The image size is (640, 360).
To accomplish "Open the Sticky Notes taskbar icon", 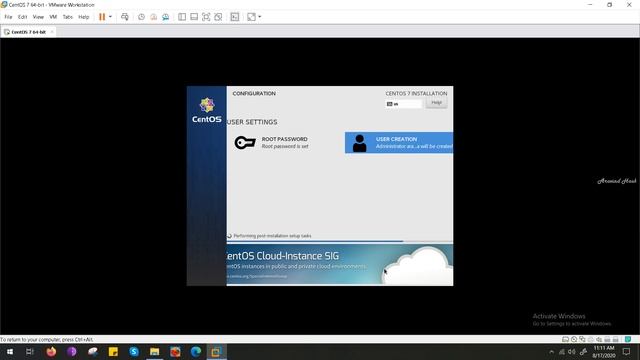I will (113, 351).
